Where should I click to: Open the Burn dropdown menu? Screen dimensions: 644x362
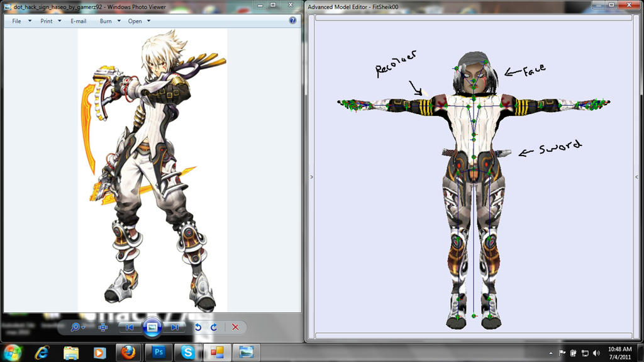pos(109,21)
